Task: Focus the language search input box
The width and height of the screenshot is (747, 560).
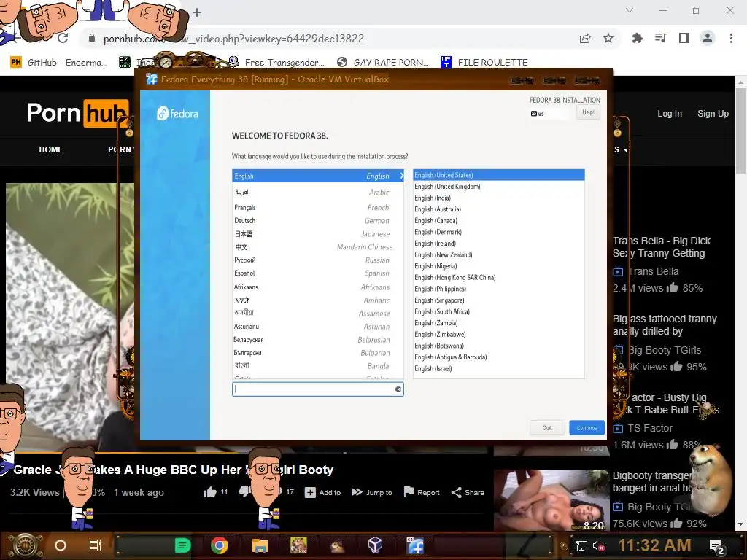Action: [x=318, y=389]
